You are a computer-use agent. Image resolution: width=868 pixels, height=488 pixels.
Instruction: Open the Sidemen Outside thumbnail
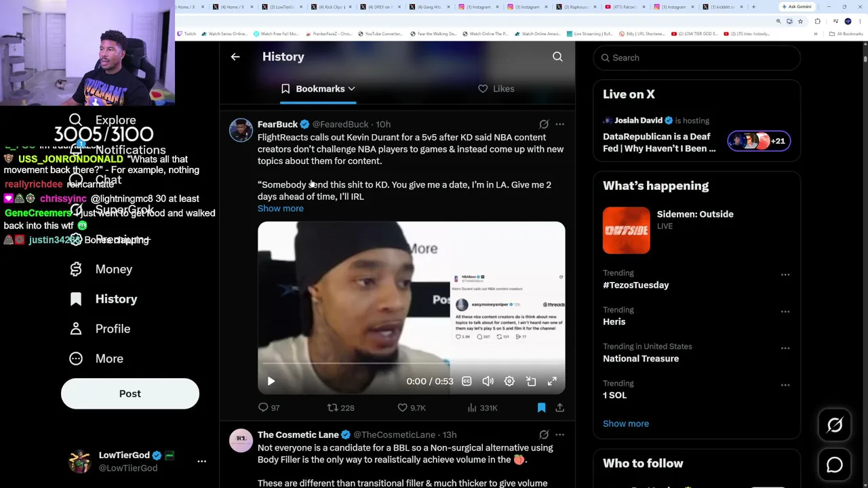click(626, 230)
